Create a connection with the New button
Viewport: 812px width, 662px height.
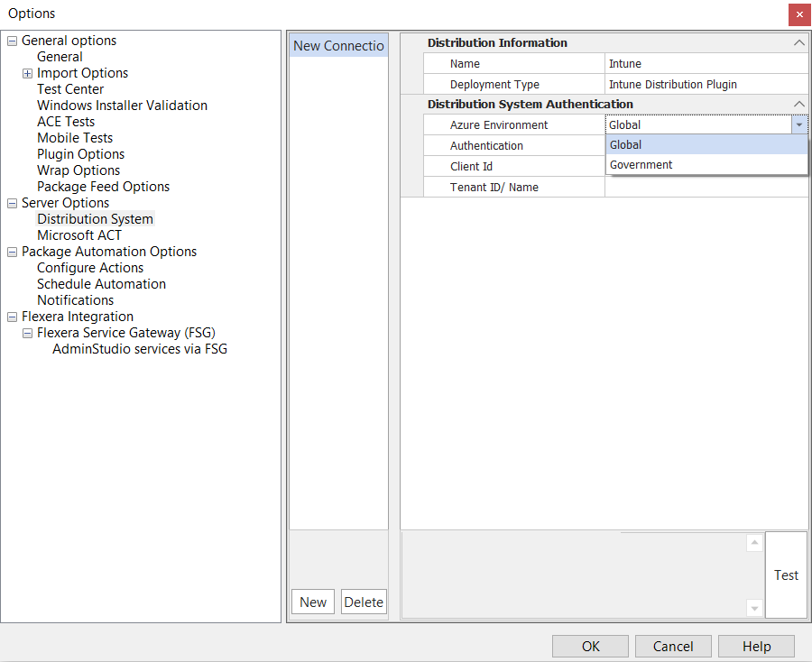[312, 602]
